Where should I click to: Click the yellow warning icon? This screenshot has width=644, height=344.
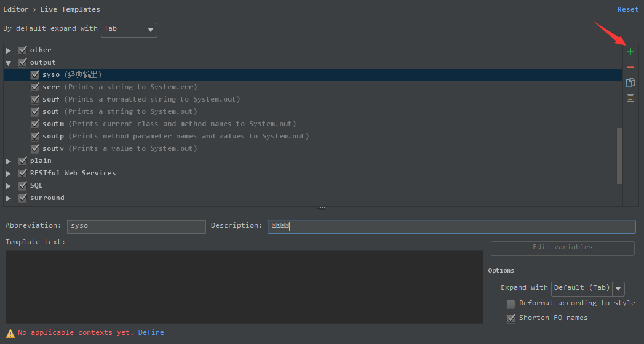(x=10, y=333)
